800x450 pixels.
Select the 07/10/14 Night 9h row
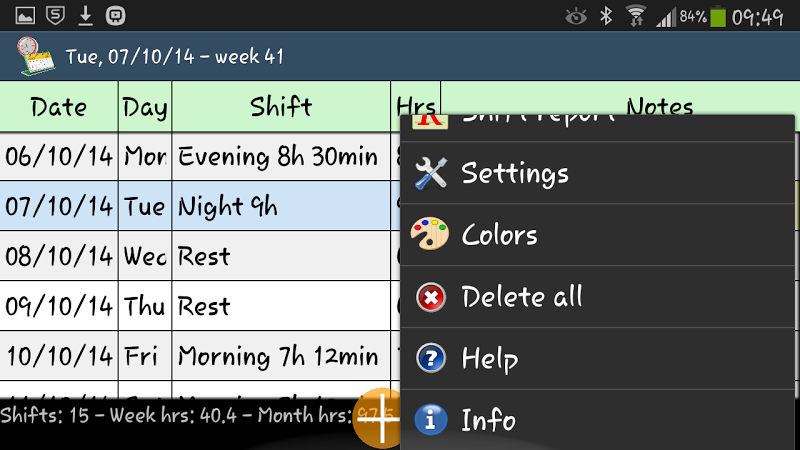200,206
